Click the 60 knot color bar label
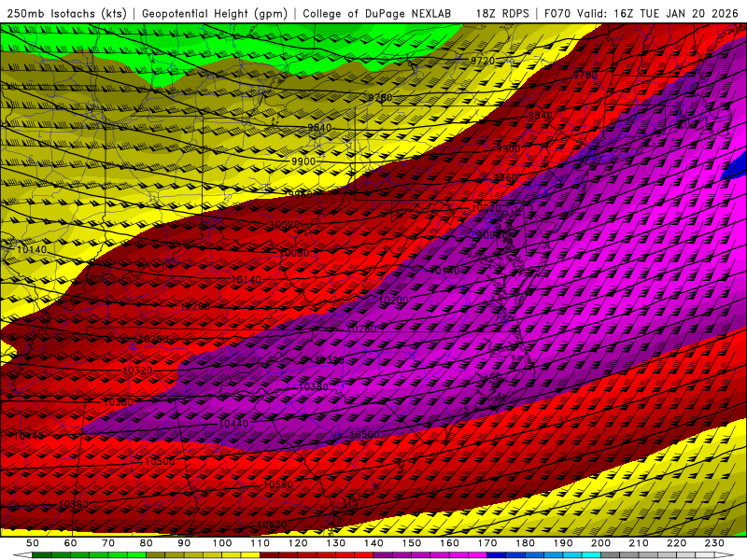Viewport: 747px width, 560px height. (x=71, y=543)
